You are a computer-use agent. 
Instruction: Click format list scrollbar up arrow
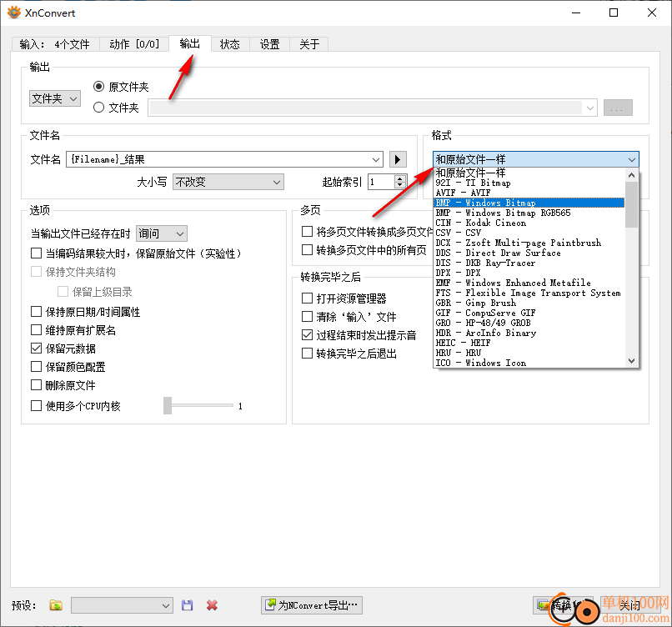click(631, 175)
